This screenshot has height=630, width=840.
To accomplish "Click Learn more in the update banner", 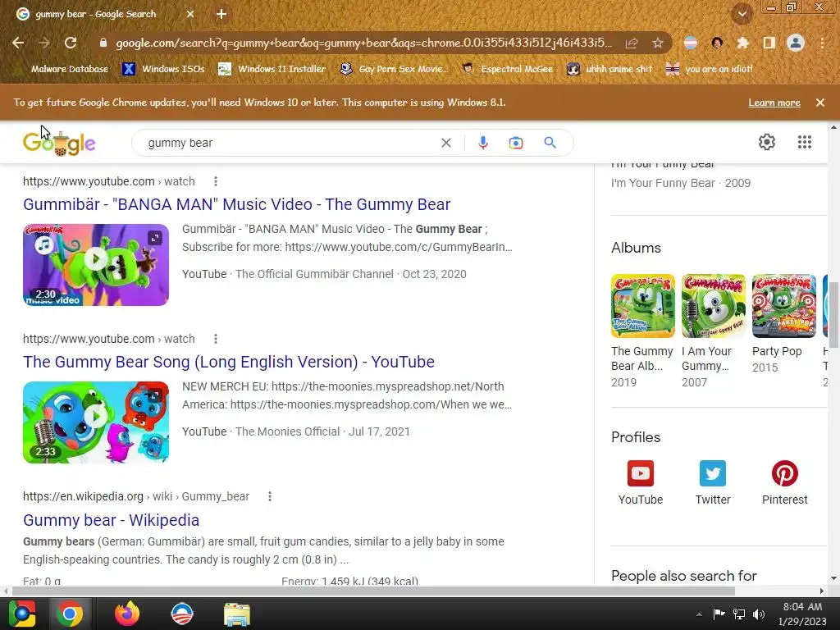I will 774,103.
